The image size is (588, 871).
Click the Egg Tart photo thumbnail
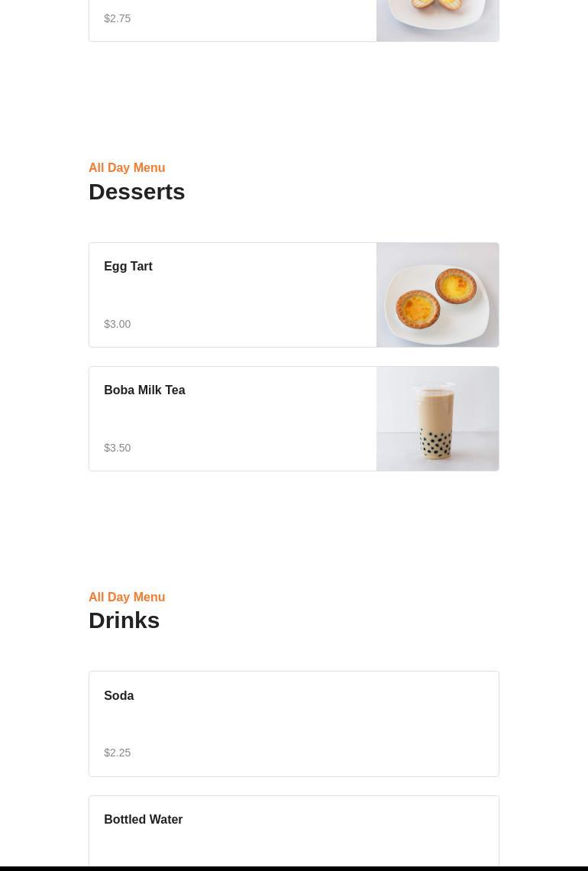438,295
